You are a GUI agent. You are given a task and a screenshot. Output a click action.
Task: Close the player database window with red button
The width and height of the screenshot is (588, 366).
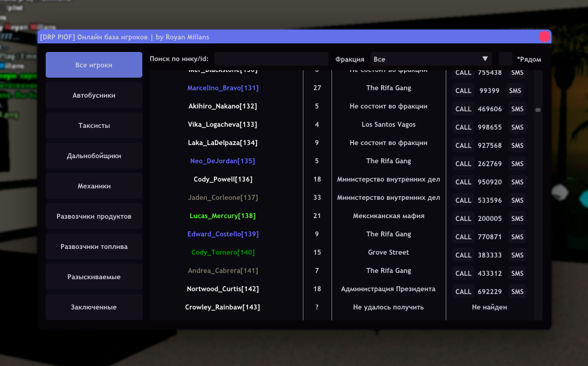pyautogui.click(x=545, y=37)
